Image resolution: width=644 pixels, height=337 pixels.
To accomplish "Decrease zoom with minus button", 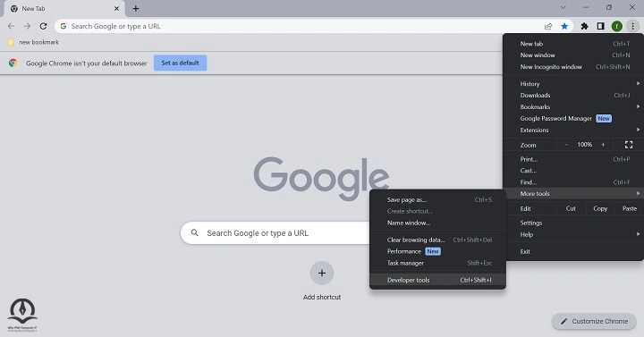I will (566, 145).
